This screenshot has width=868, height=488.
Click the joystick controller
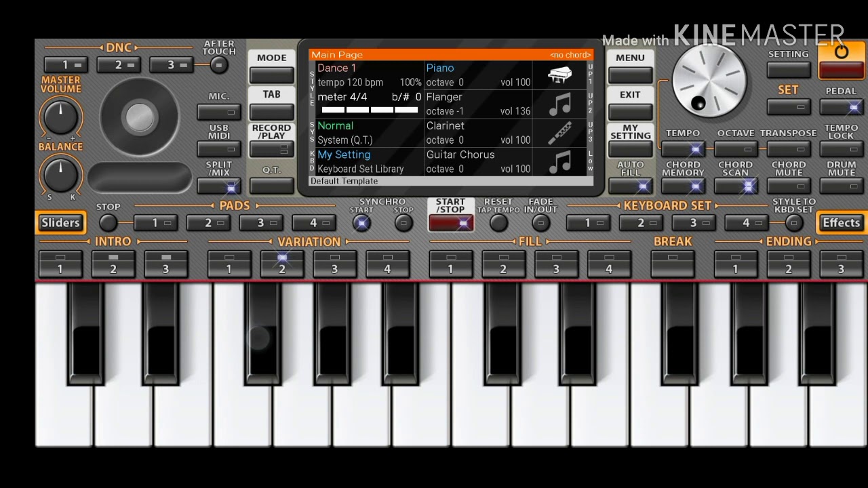point(140,117)
